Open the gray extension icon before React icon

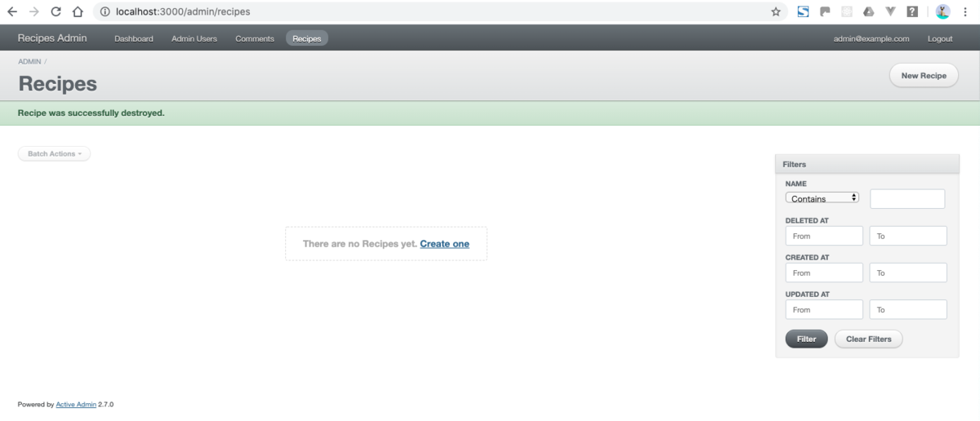pyautogui.click(x=825, y=12)
